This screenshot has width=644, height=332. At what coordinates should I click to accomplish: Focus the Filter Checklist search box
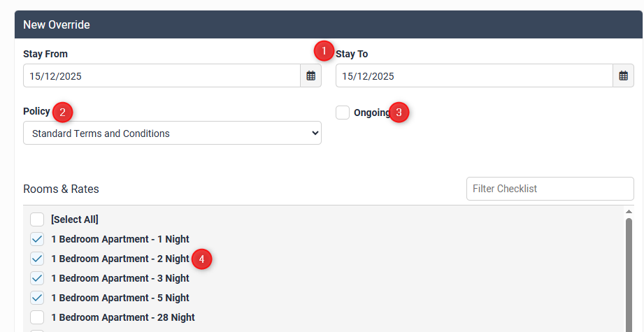(550, 189)
